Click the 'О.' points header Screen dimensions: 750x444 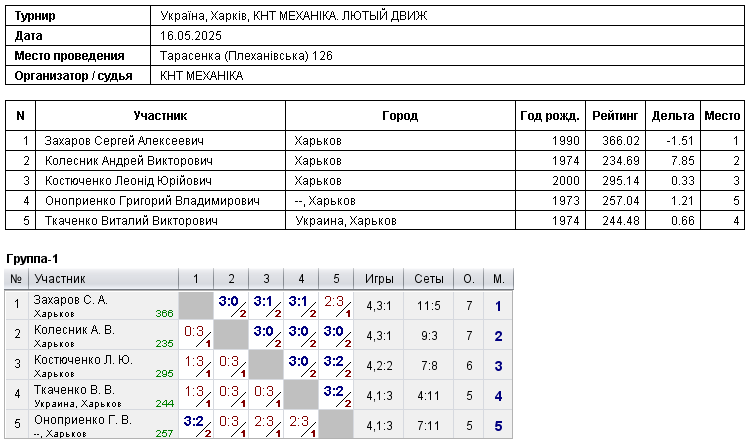(x=469, y=279)
